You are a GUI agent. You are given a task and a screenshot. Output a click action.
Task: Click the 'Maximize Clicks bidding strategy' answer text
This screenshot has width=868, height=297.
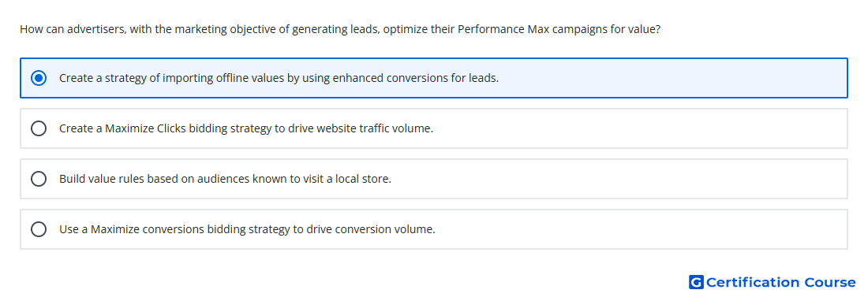[x=246, y=128]
